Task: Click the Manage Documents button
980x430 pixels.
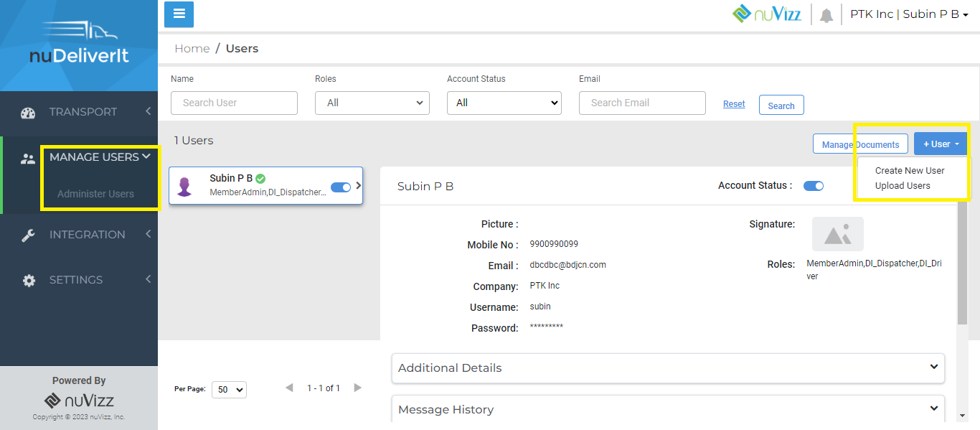Action: pyautogui.click(x=860, y=144)
